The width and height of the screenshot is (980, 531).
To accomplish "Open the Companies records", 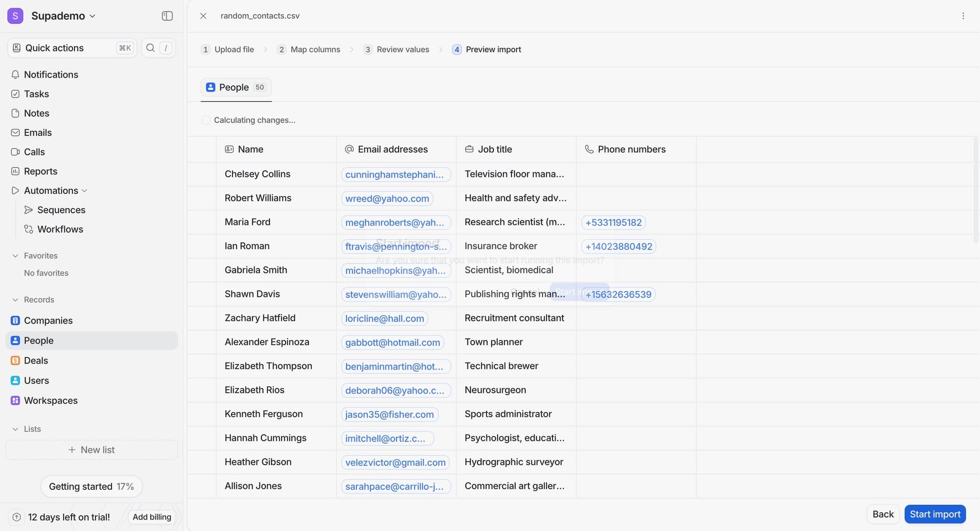I will tap(48, 321).
